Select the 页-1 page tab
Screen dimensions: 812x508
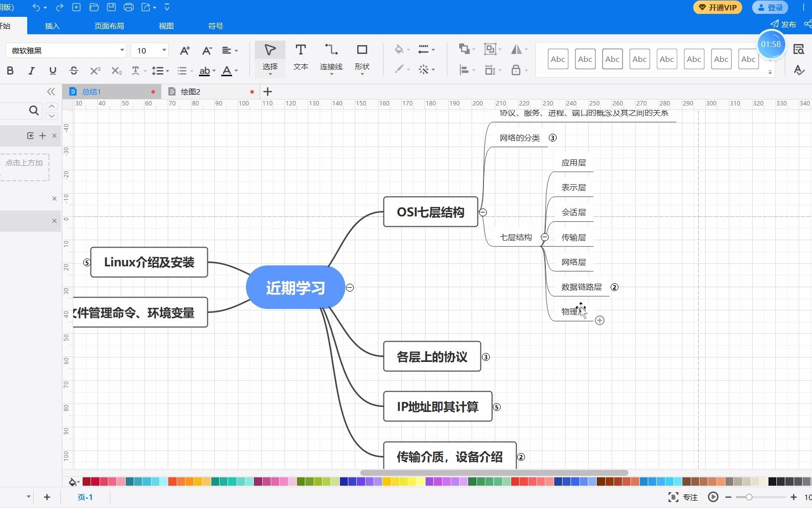click(85, 497)
